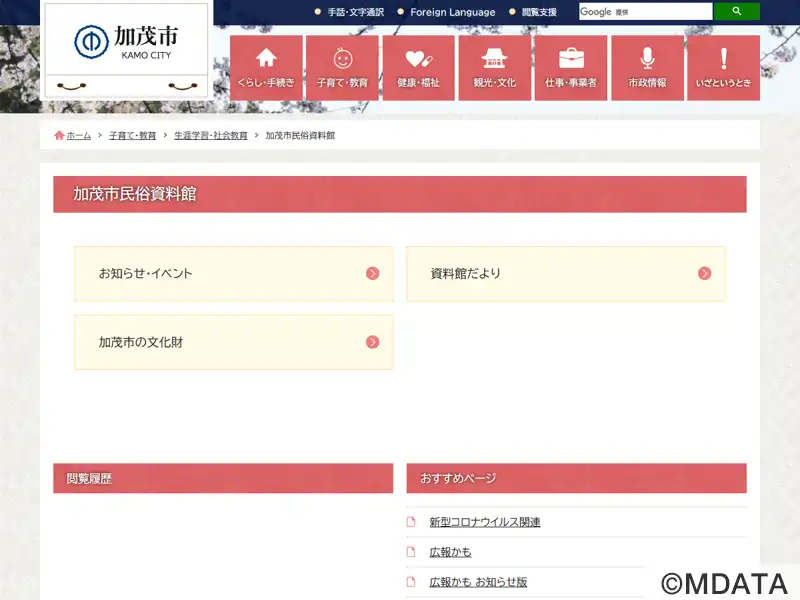Click the green search magnifier button
800x600 pixels.
pos(736,11)
